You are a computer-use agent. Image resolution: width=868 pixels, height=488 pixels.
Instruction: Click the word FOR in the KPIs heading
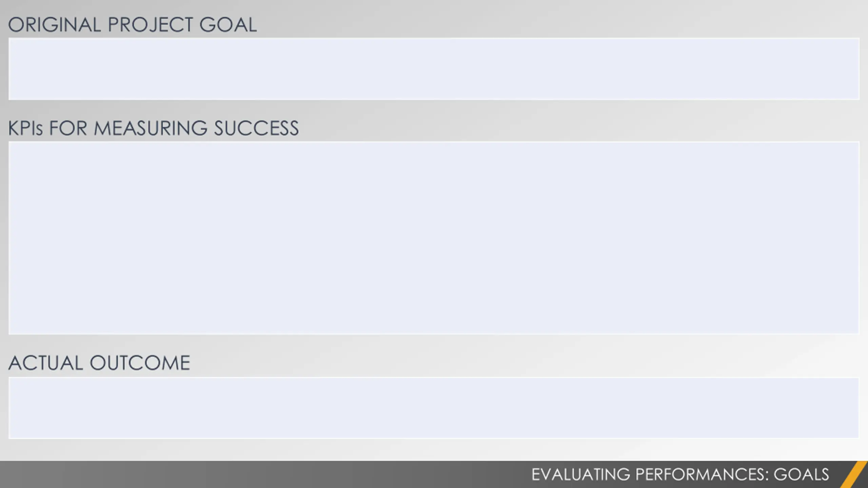coord(68,128)
